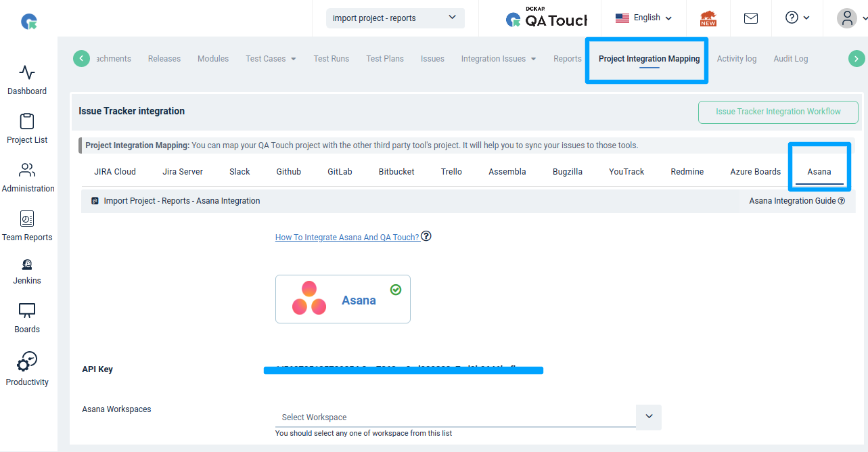Select the Jira Server integration tab

pos(183,172)
